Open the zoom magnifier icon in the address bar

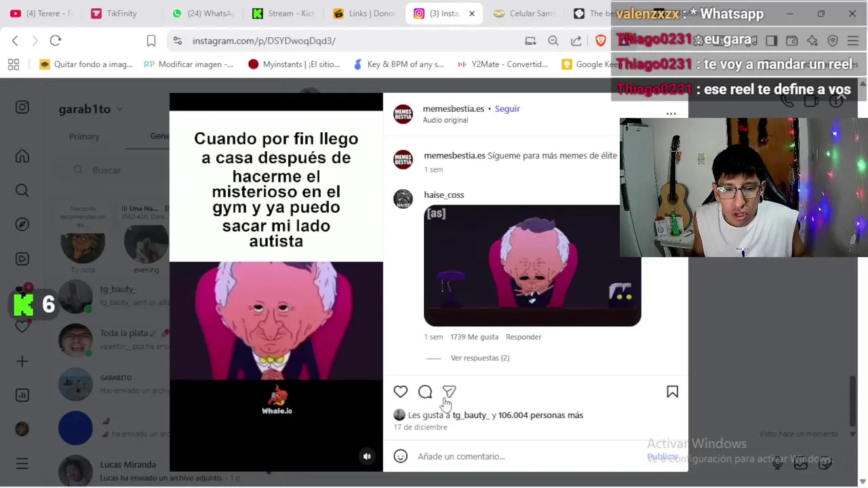click(x=553, y=41)
